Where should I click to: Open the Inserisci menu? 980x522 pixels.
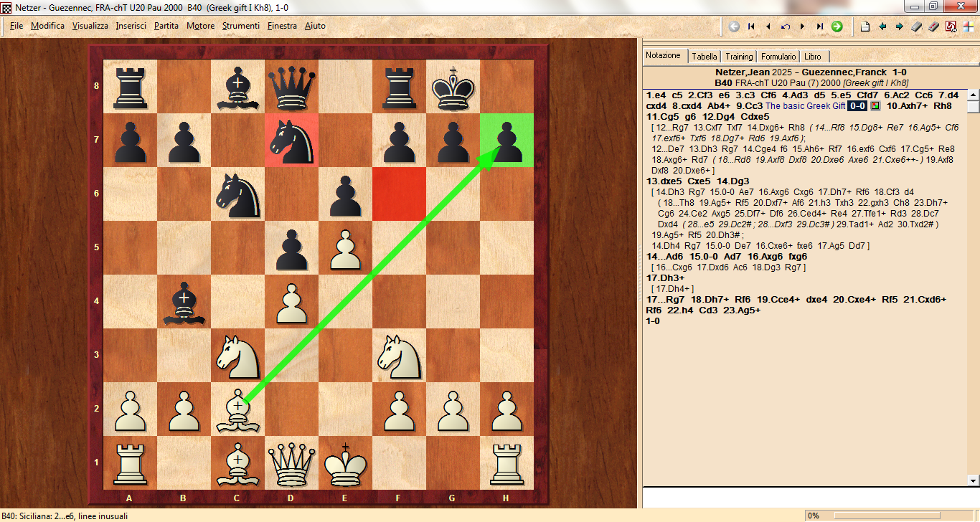tap(131, 26)
